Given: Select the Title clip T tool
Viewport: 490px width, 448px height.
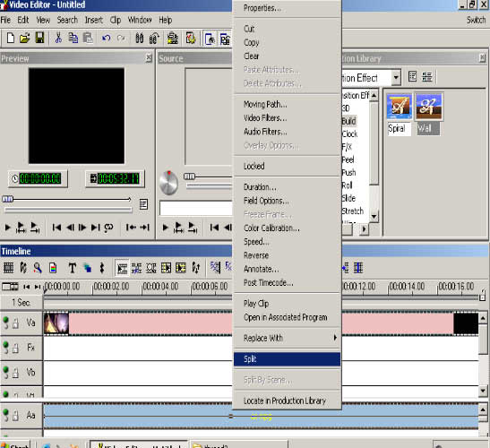Looking at the screenshot, I should click(73, 268).
